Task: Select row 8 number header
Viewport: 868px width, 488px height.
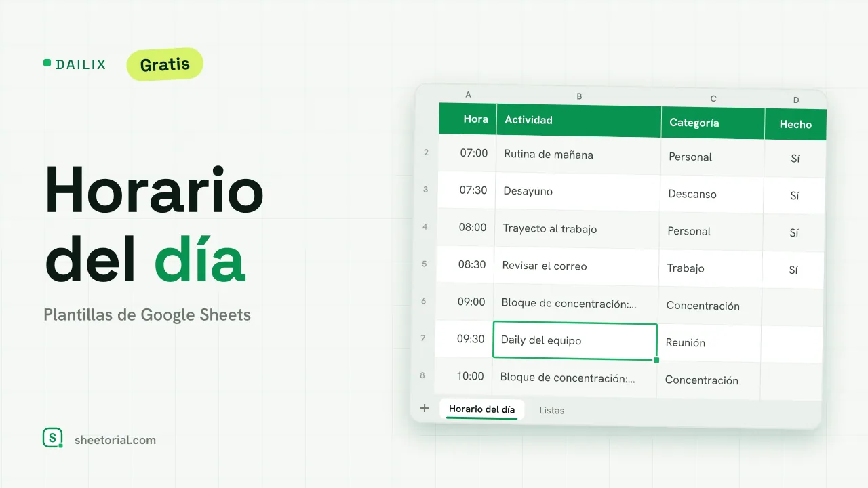Action: 422,375
